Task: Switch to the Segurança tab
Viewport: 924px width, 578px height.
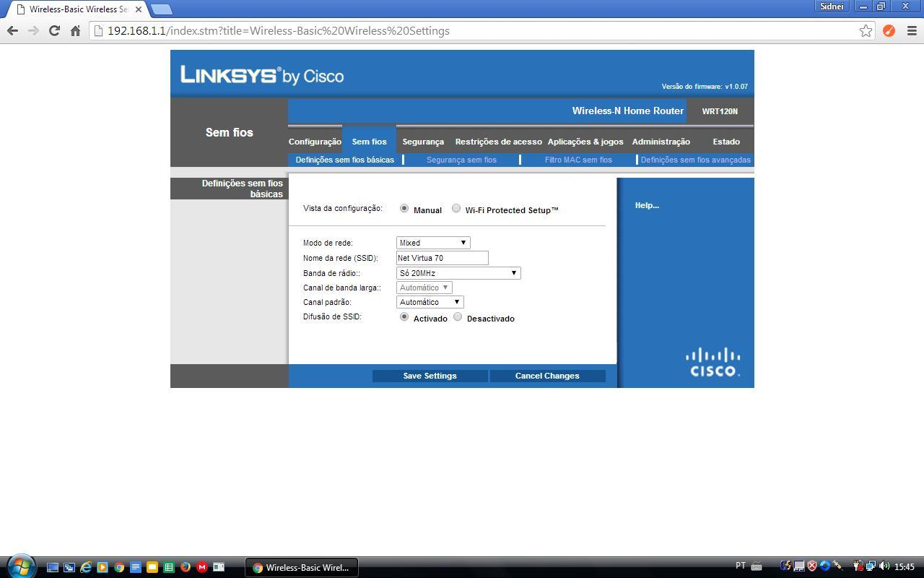Action: [x=423, y=142]
